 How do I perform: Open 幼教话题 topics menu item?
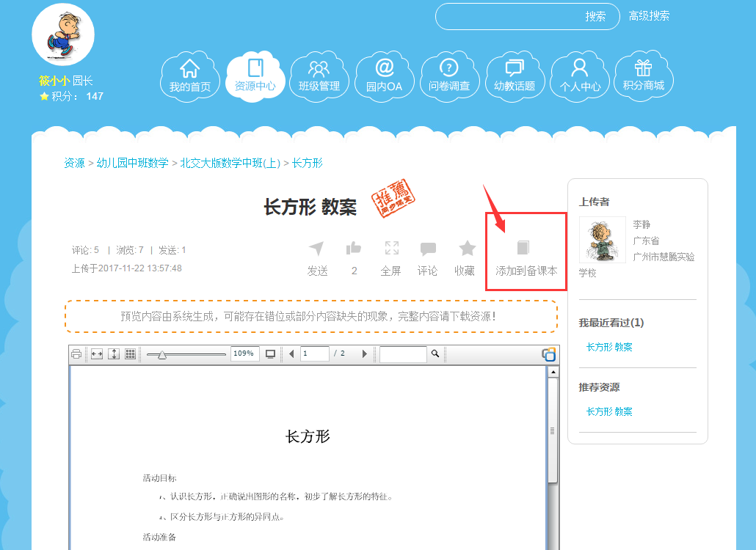pyautogui.click(x=515, y=76)
